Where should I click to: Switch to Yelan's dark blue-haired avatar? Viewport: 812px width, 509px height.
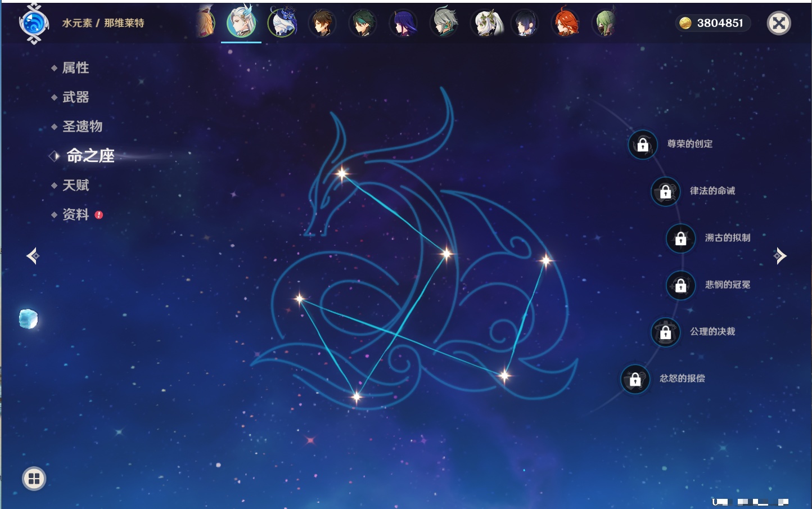pos(525,24)
